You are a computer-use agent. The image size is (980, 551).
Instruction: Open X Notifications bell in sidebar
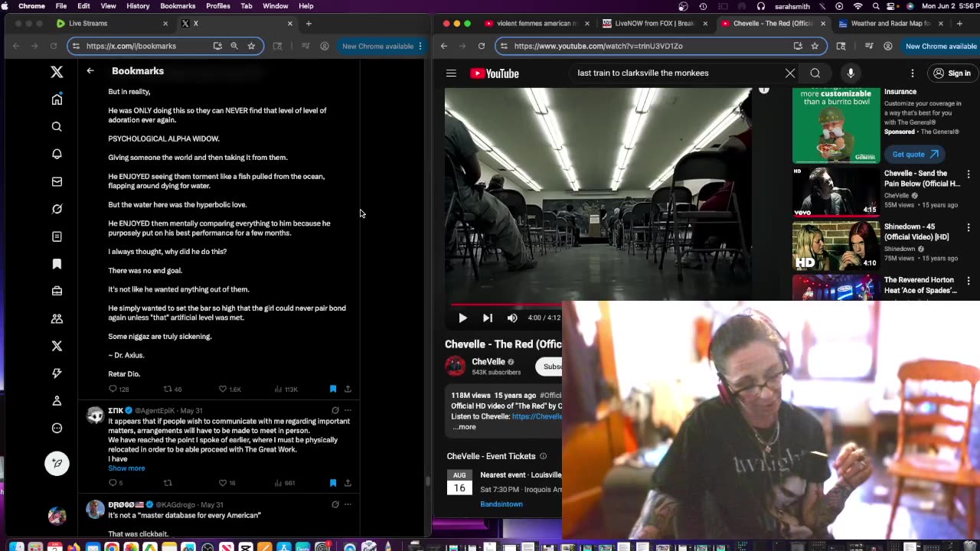coord(57,154)
